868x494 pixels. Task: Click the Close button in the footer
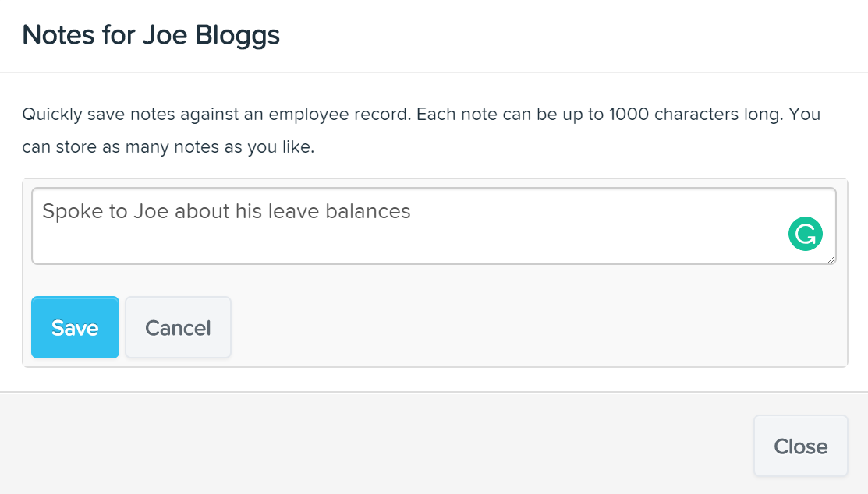pyautogui.click(x=800, y=446)
